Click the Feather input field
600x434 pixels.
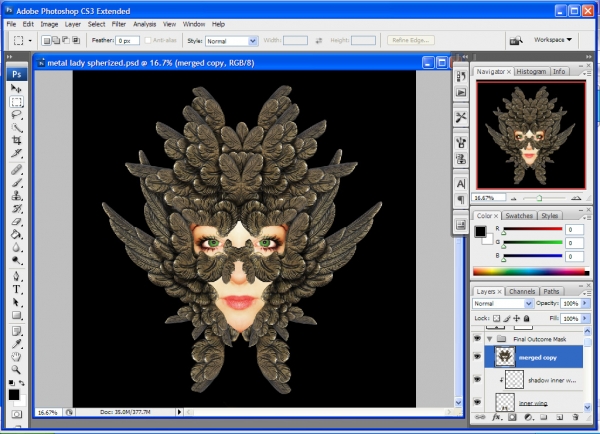point(128,41)
